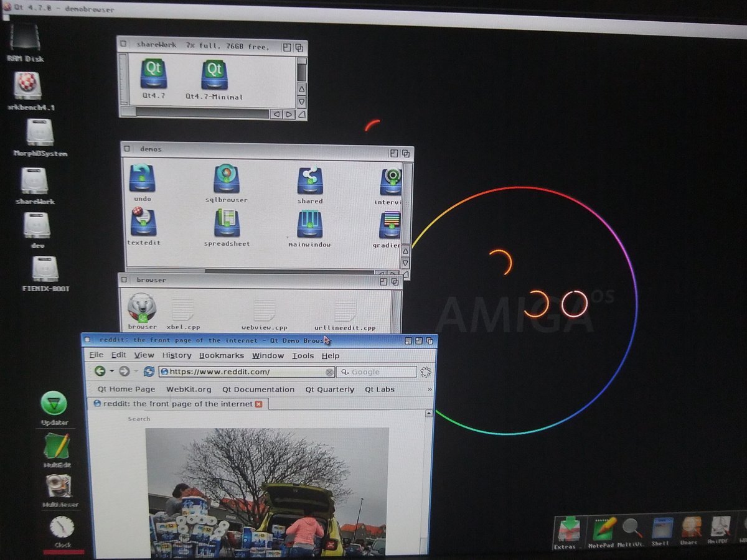The image size is (747, 560).
Task: Open the Window menu
Action: [268, 355]
